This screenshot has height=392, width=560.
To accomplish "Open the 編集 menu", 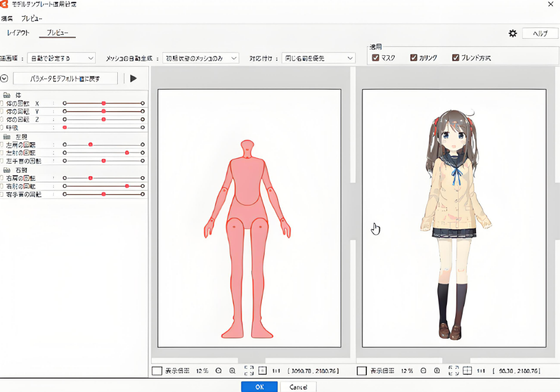I will (7, 19).
